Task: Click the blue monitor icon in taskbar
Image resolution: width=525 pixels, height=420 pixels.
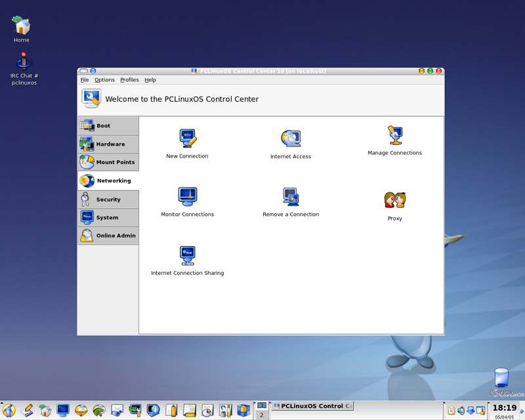Action: (x=63, y=410)
